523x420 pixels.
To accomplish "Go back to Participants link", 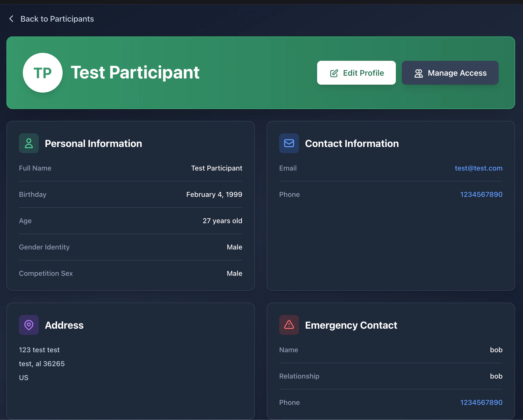I will click(51, 19).
